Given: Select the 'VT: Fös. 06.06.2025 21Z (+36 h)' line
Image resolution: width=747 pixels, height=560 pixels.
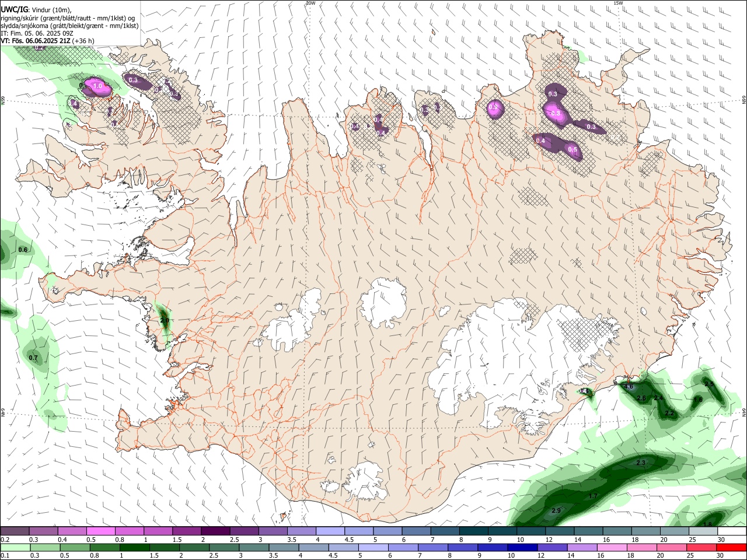Looking at the screenshot, I should pyautogui.click(x=47, y=41).
